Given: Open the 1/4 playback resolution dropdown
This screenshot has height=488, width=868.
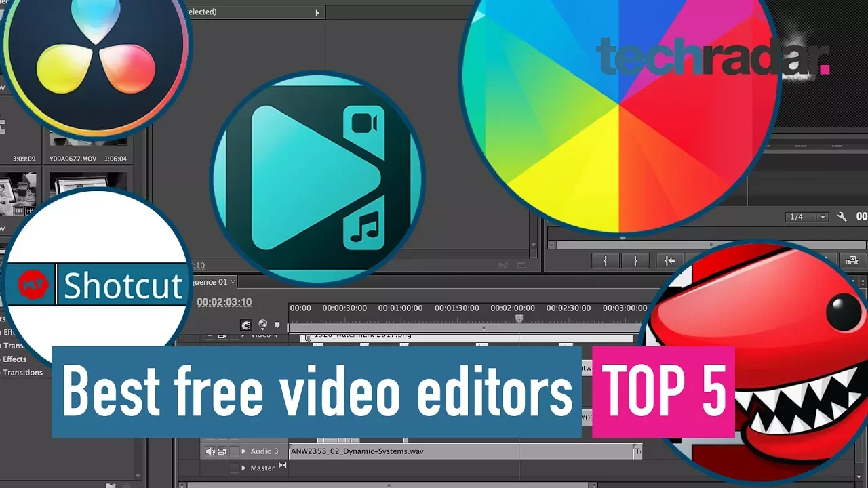Looking at the screenshot, I should pyautogui.click(x=807, y=217).
